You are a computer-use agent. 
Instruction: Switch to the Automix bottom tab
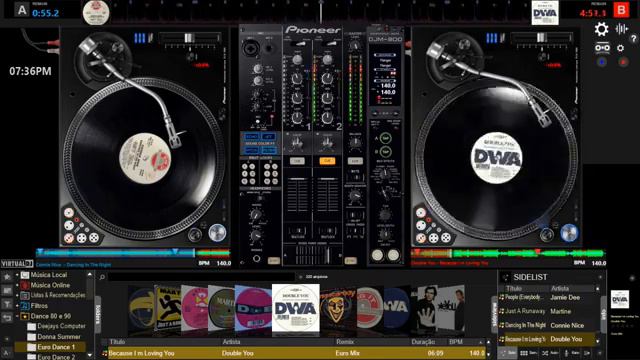[550, 353]
